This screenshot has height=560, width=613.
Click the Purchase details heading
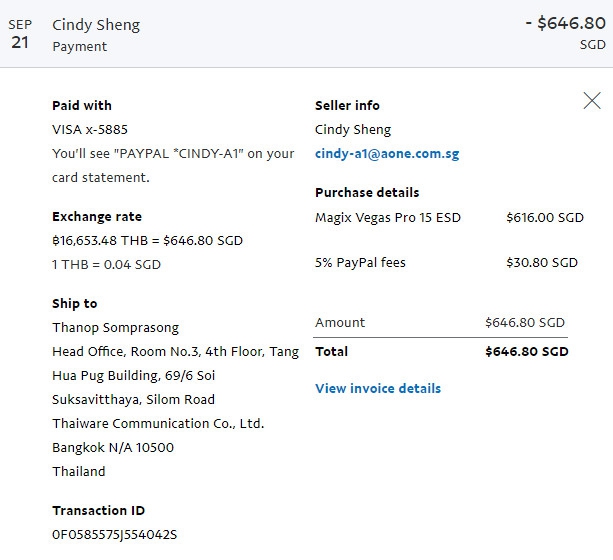click(367, 192)
